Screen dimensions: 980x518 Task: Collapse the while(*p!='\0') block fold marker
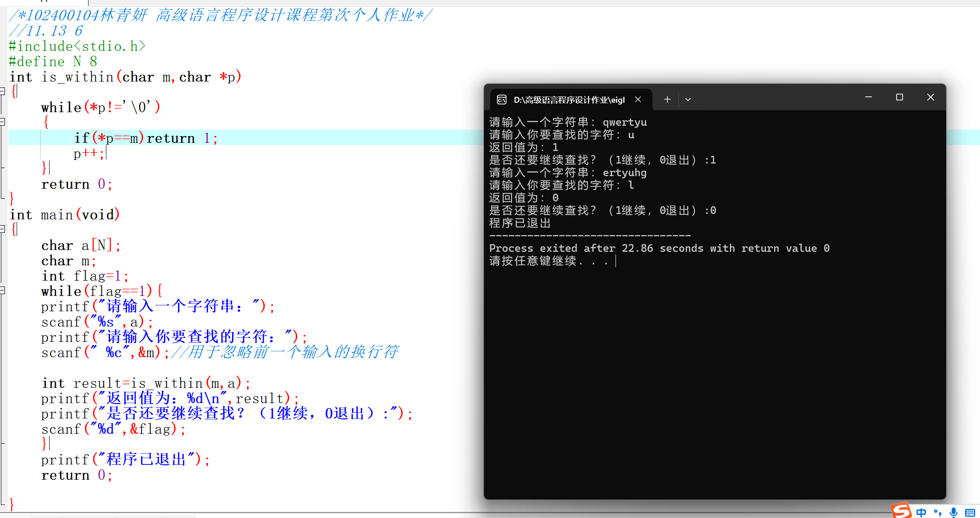point(2,122)
